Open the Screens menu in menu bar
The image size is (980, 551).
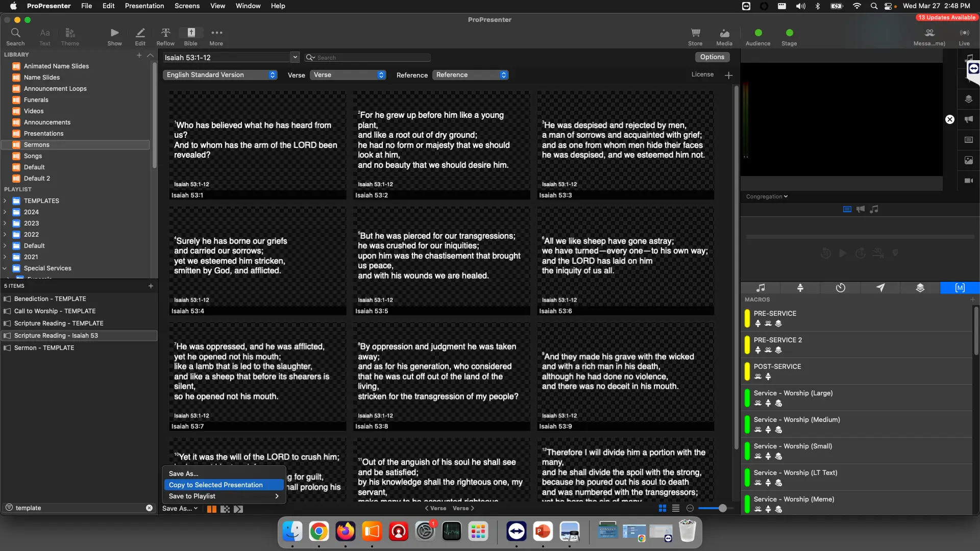(187, 6)
